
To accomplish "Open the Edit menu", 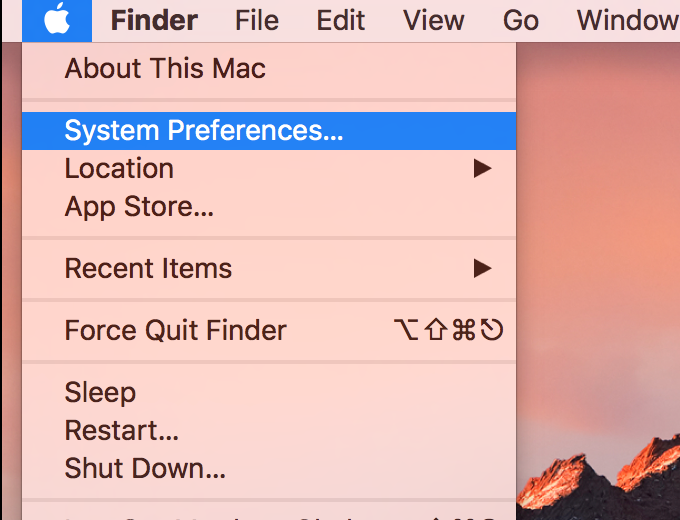I will point(341,20).
